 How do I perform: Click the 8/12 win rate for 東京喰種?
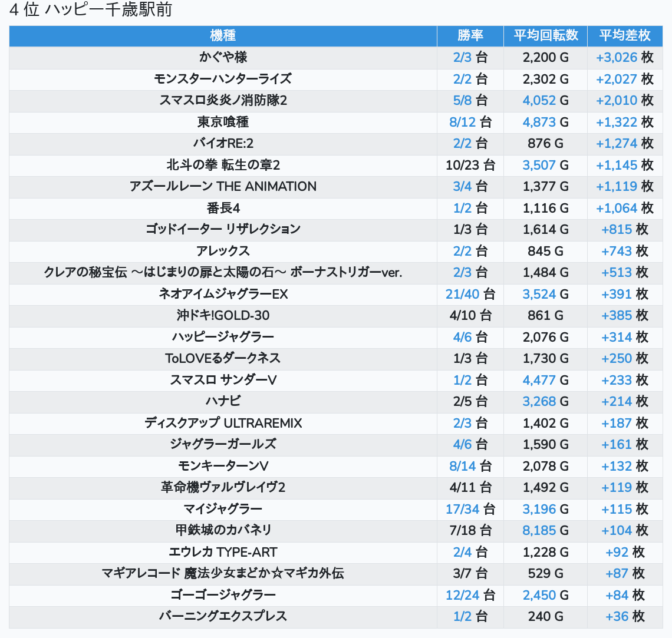[x=462, y=122]
